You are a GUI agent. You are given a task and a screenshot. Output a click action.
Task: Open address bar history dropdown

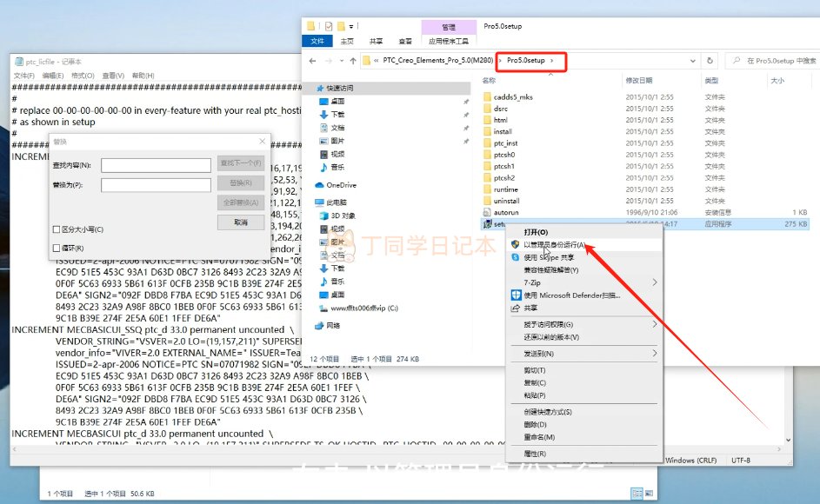pyautogui.click(x=692, y=61)
